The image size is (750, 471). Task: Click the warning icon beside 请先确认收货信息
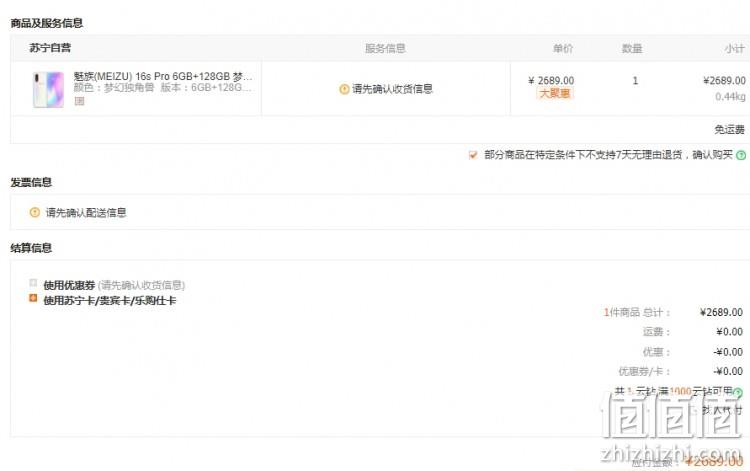pos(344,89)
